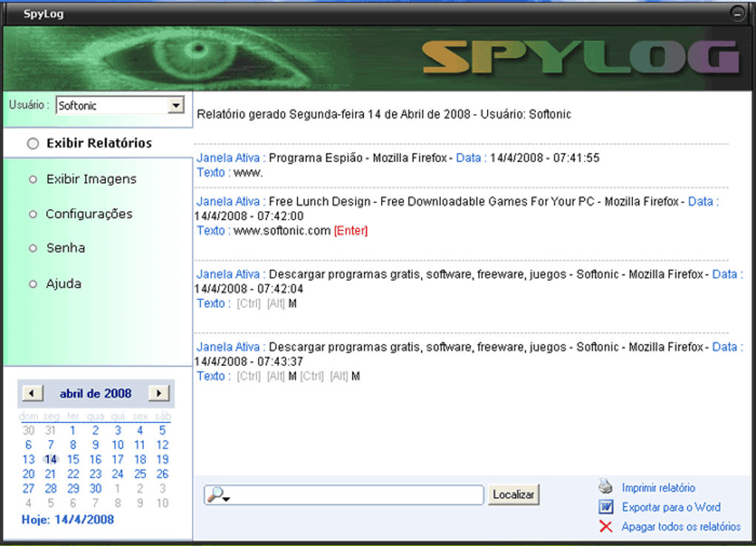Go to next month in calendar

coord(159,393)
